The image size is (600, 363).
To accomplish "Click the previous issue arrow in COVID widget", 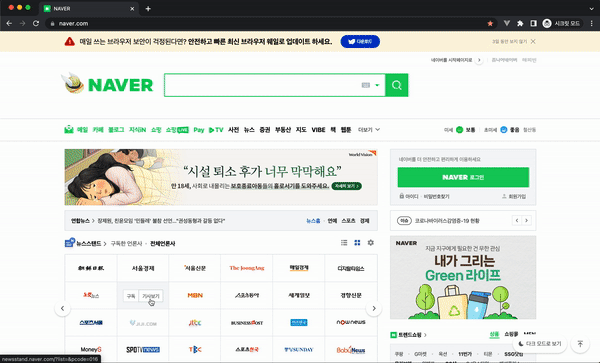I will pos(517,220).
